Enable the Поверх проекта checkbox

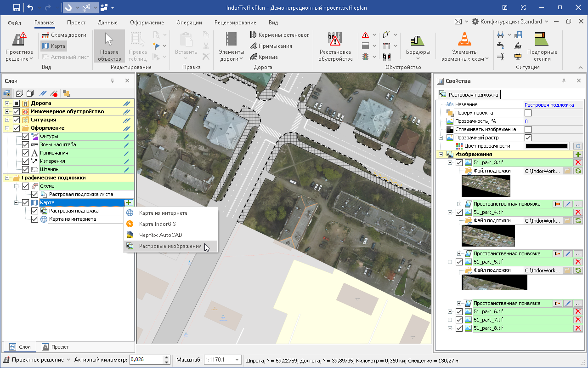(528, 113)
